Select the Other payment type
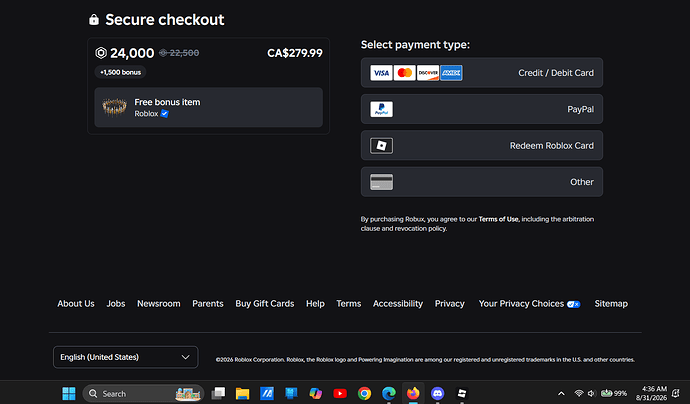Screen dimensions: 690x404 [482, 182]
